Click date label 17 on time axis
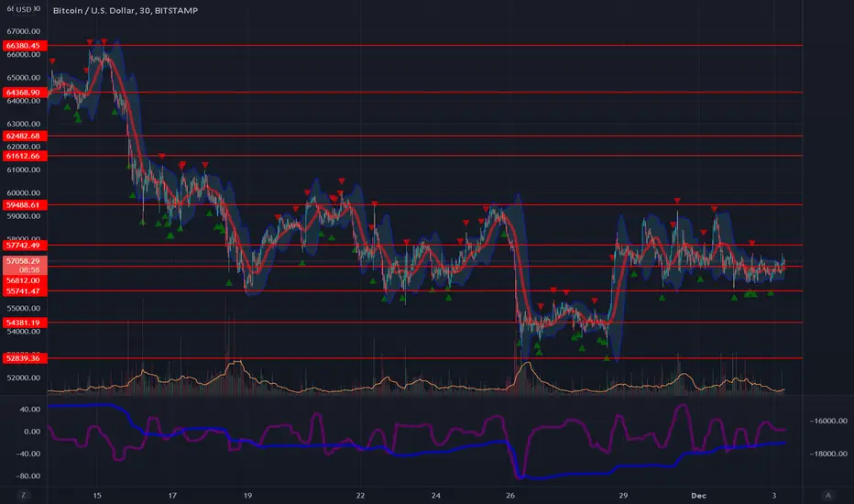 point(172,495)
